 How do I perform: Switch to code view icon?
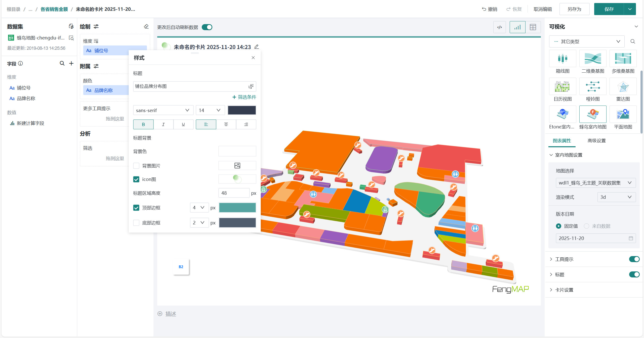[499, 27]
